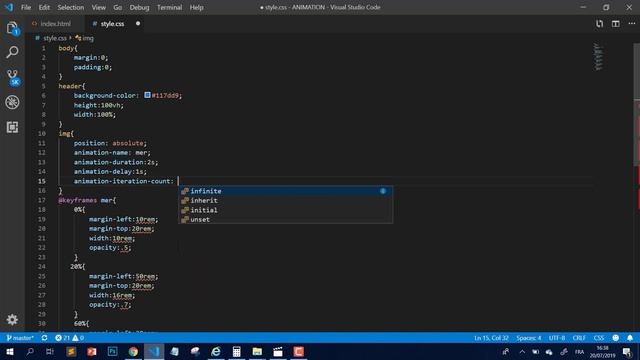Show hidden system tray icons
Viewport: 640px width, 360px height.
pyautogui.click(x=522, y=351)
